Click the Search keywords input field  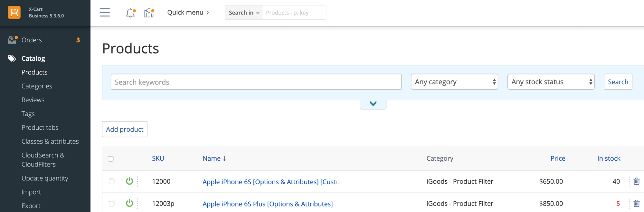(x=256, y=82)
